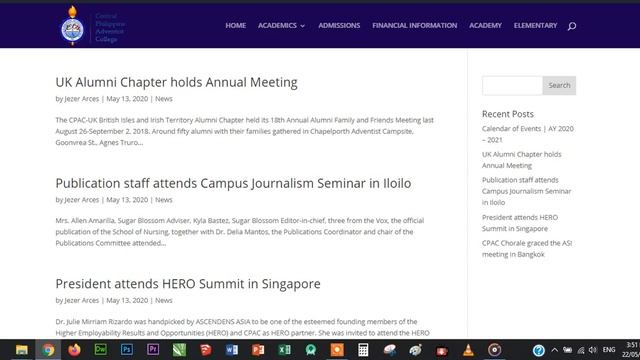Click News category under UK Alumni post
Image resolution: width=640 pixels, height=360 pixels.
[x=164, y=99]
